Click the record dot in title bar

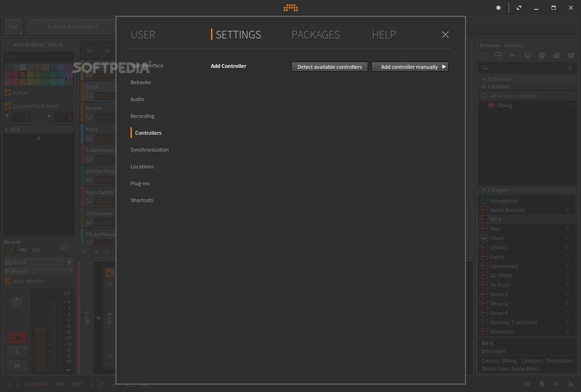[498, 8]
